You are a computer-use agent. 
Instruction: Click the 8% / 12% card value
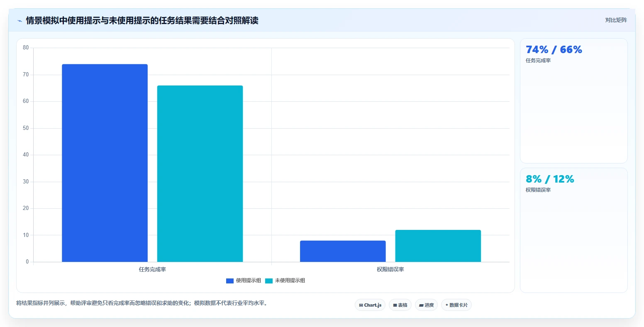tap(550, 179)
